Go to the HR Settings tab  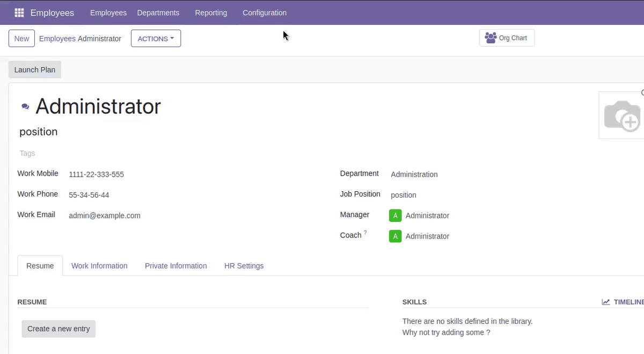click(244, 266)
